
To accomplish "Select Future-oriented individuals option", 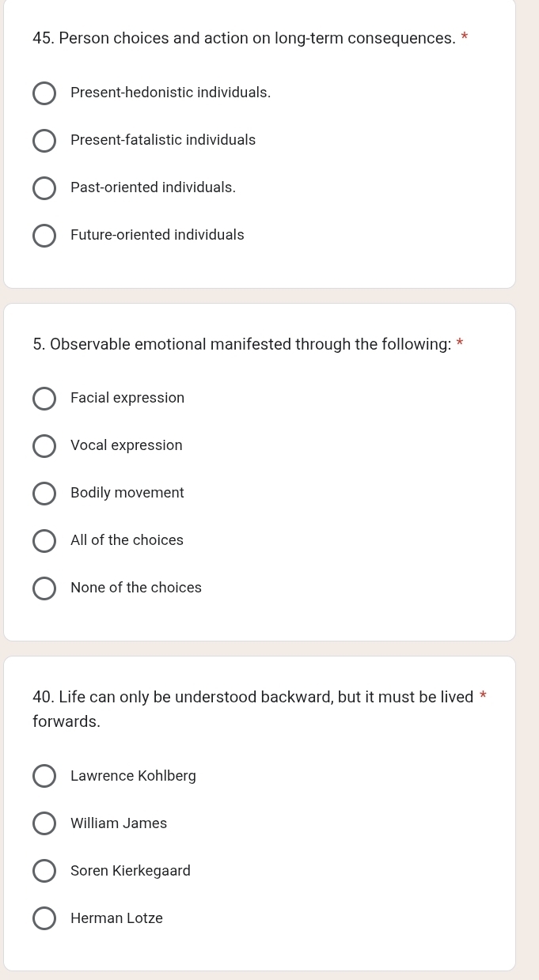I will (44, 236).
